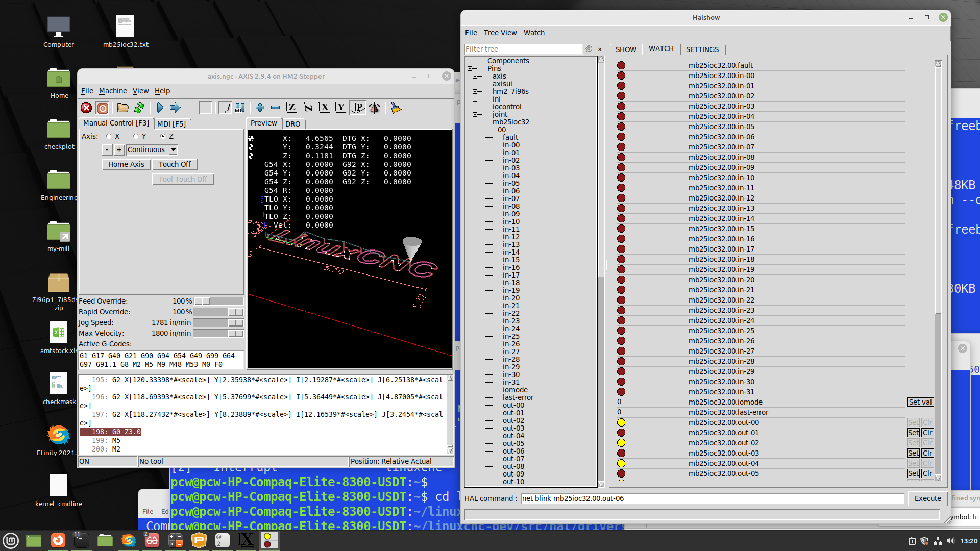Viewport: 980px width, 551px height.
Task: Open calculator from the taskbar
Action: 175,540
